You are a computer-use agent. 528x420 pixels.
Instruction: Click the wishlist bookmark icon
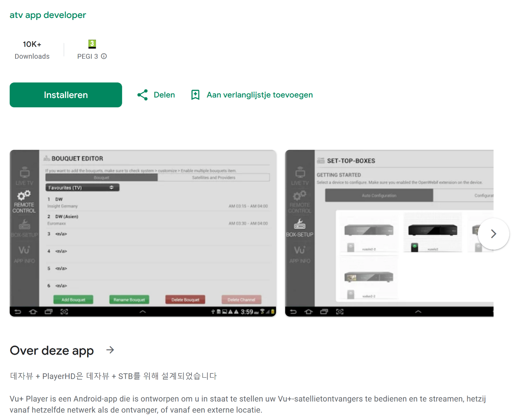(x=195, y=95)
